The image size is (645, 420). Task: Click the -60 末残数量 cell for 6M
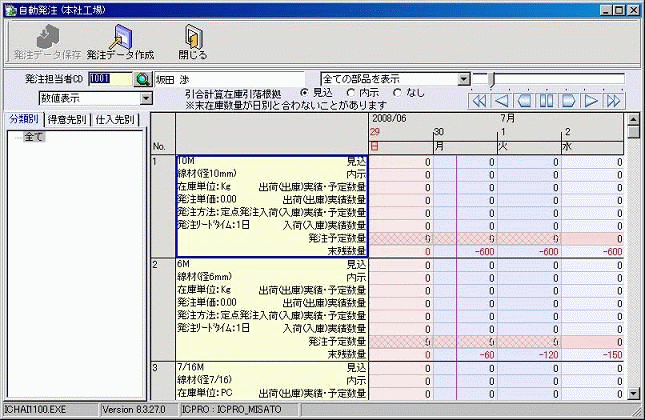coord(465,355)
